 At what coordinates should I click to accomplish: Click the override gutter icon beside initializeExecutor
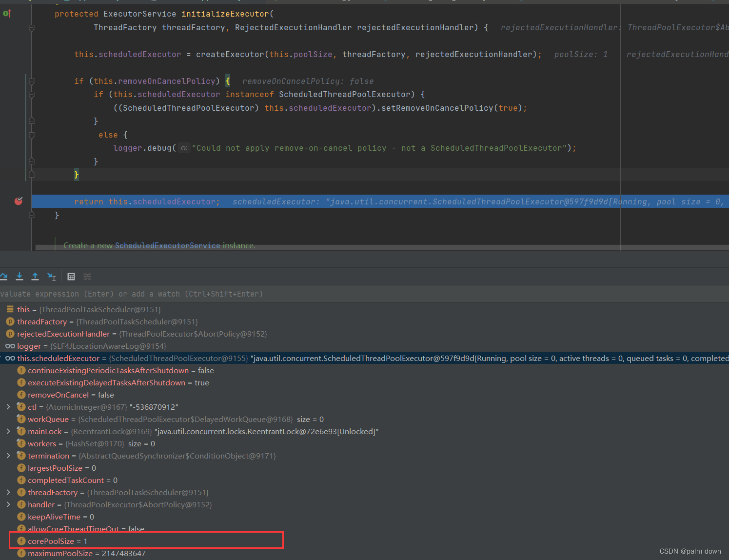[x=7, y=14]
